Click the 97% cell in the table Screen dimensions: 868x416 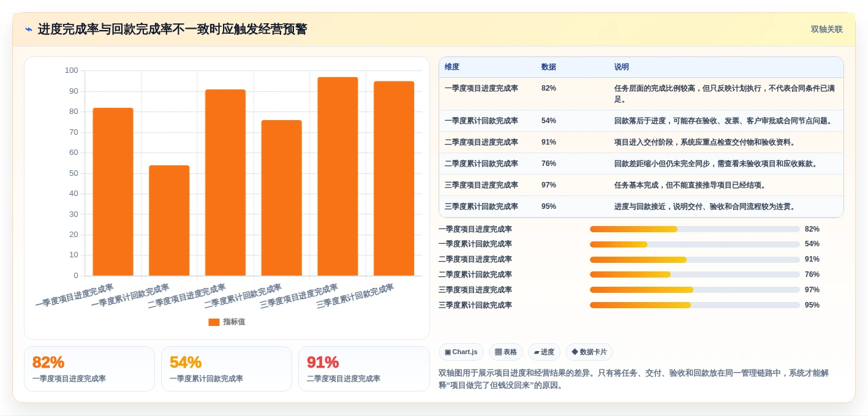(549, 185)
